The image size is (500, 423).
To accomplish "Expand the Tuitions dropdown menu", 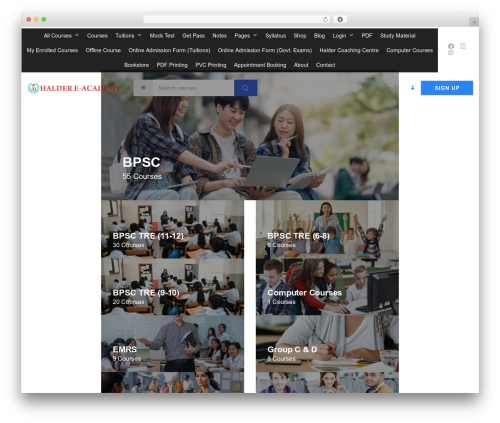I will [128, 36].
